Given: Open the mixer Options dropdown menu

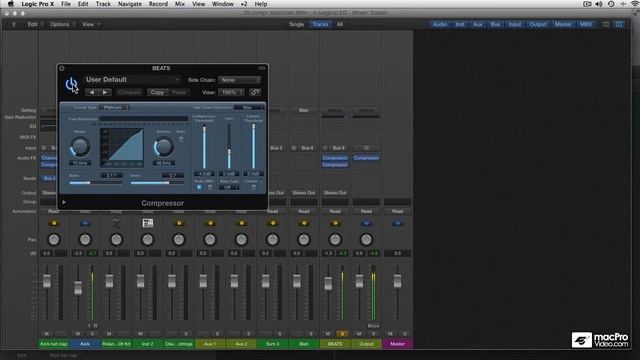Looking at the screenshot, I should (62, 24).
